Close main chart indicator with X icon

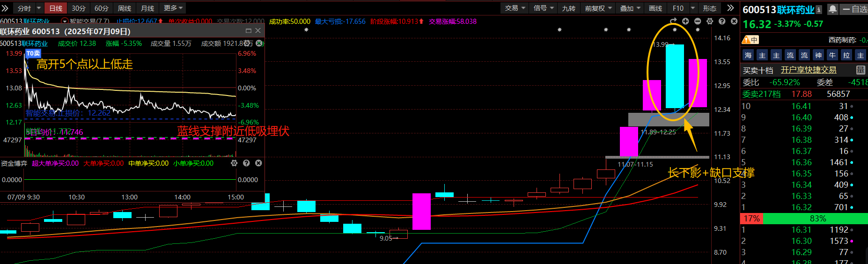(734, 21)
